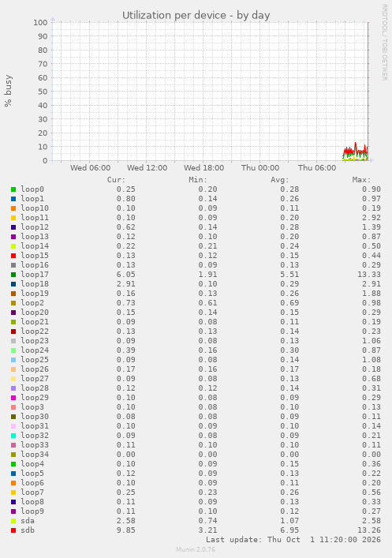Click the 'Thu 06:00' time axis label
Image resolution: width=392 pixels, height=558 pixels.
tap(317, 167)
